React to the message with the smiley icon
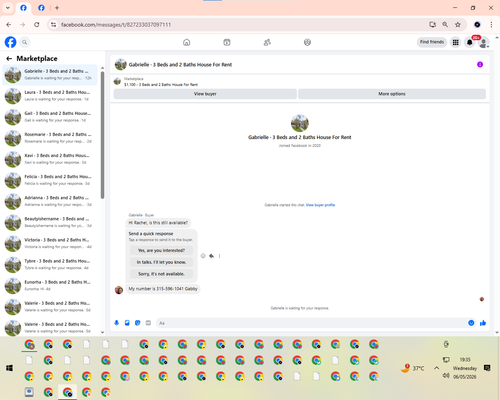500x400 pixels. point(203,256)
